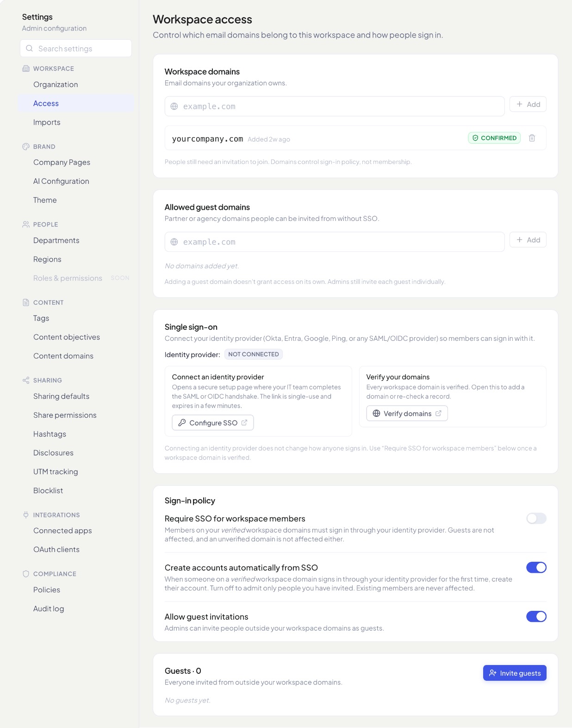
Task: Open Content domains
Action: click(x=76, y=356)
